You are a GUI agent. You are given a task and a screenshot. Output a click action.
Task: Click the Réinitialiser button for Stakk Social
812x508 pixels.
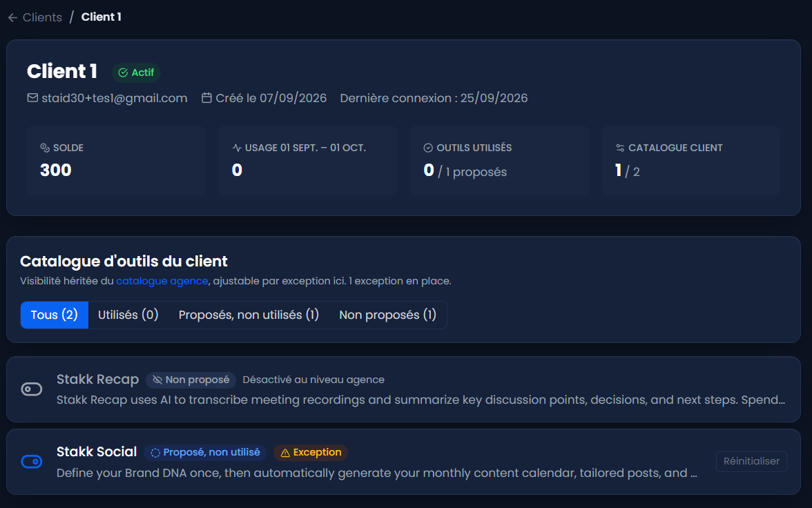(751, 461)
